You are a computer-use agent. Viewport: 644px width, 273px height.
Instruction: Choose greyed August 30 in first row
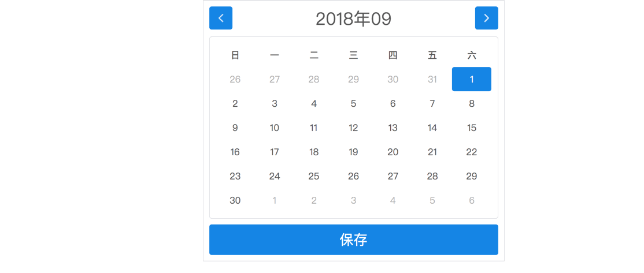click(393, 79)
